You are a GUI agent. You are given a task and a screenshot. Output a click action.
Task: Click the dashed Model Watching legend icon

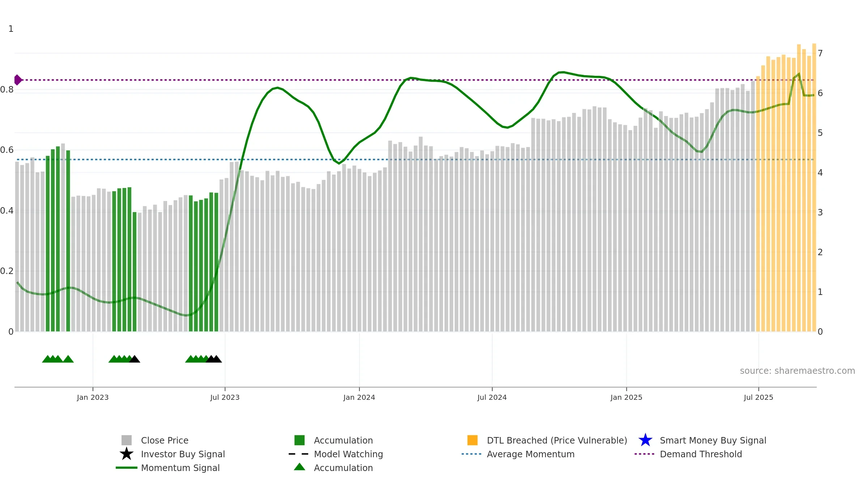[299, 454]
